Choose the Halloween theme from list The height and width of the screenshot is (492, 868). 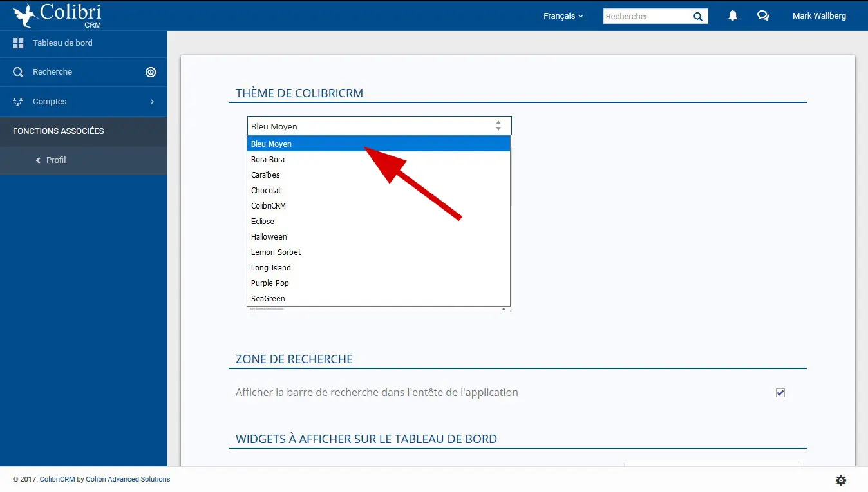coord(269,237)
